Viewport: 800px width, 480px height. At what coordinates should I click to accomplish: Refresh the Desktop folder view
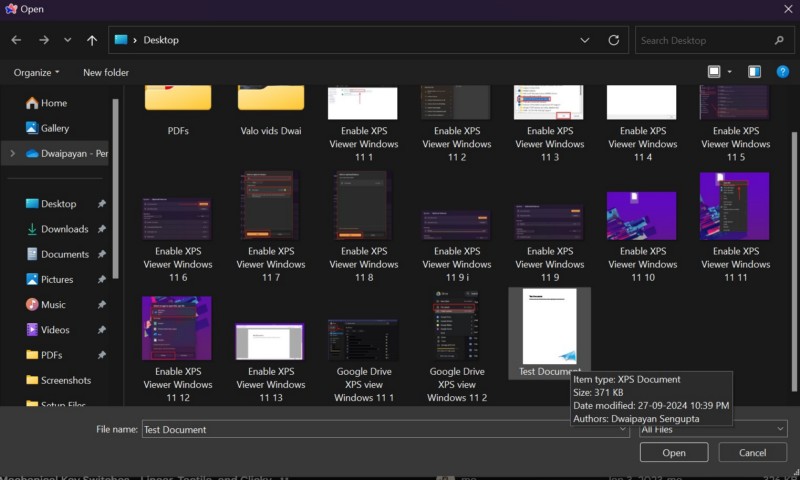613,40
